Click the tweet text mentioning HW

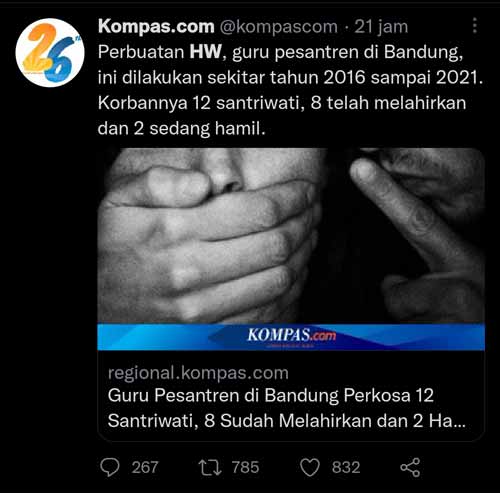click(x=290, y=90)
